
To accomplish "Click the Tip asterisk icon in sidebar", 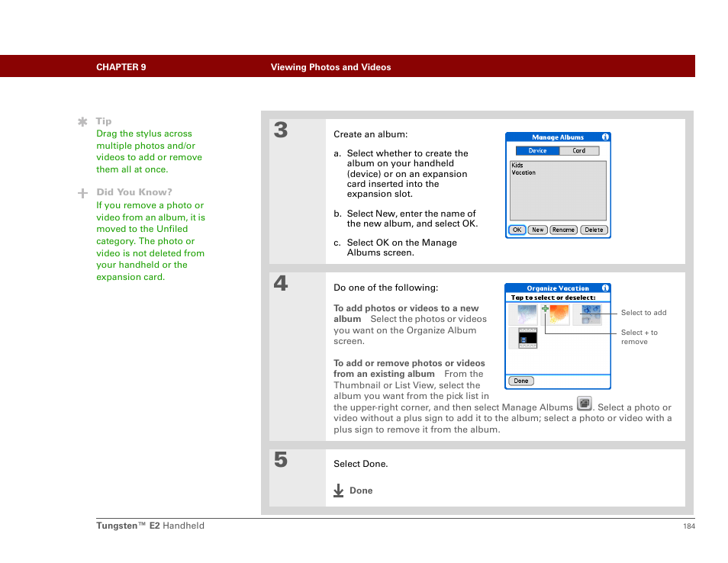I will pyautogui.click(x=82, y=121).
